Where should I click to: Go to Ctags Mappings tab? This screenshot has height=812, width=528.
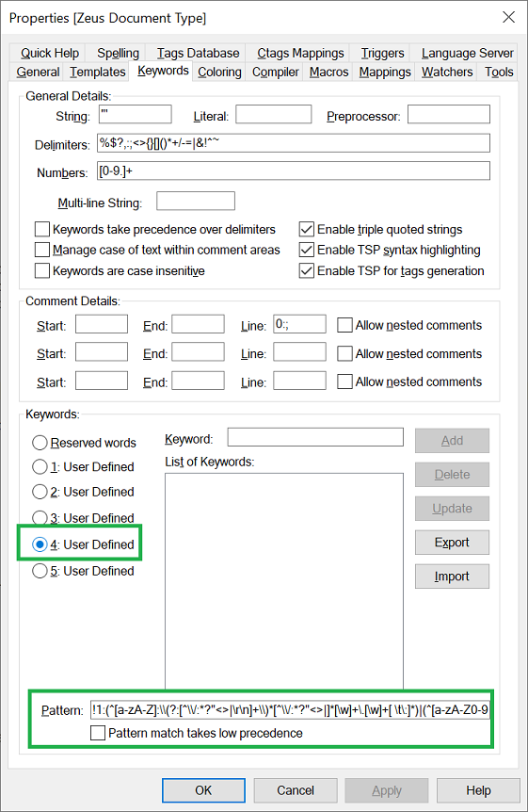coord(300,53)
